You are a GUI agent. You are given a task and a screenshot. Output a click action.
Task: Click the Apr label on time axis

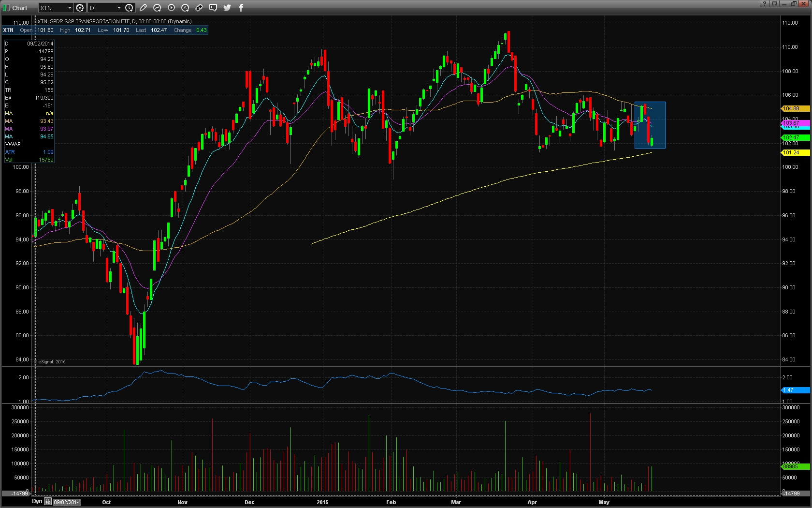(x=532, y=502)
